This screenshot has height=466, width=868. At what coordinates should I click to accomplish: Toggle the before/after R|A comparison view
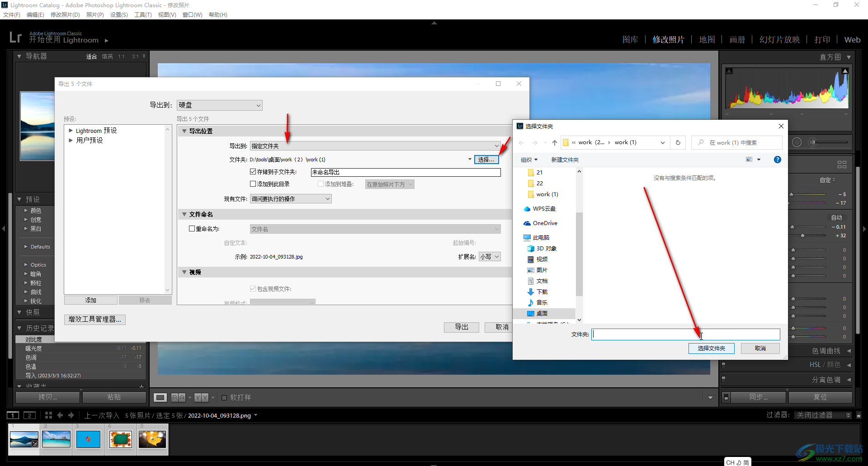click(178, 398)
